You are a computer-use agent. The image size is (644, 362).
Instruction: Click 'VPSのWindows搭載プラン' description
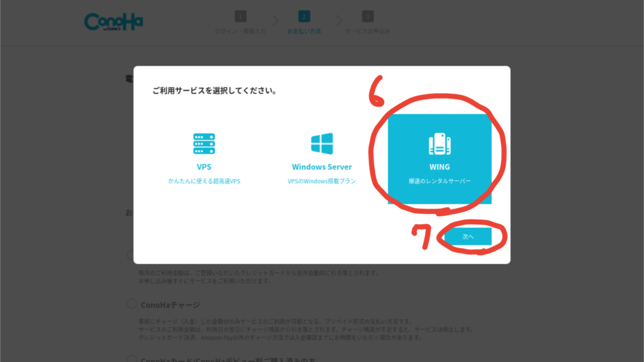coord(322,181)
